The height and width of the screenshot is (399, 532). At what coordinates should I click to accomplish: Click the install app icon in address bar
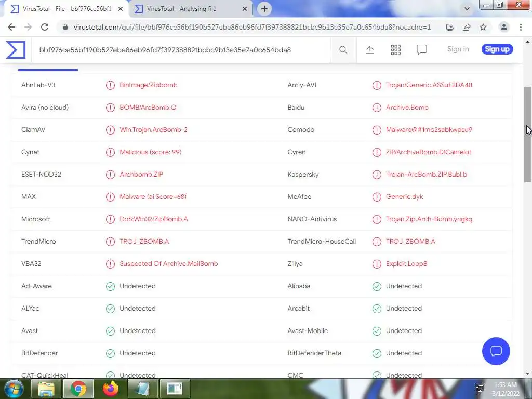click(449, 27)
